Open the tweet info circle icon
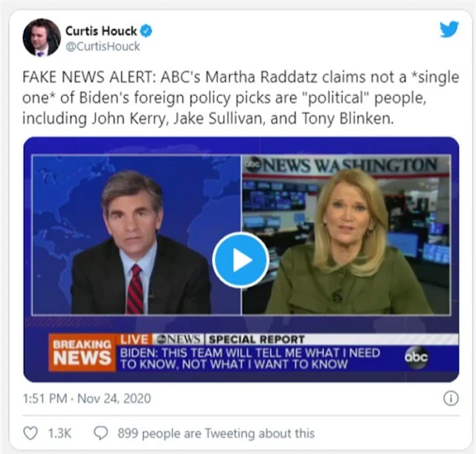 (x=451, y=398)
